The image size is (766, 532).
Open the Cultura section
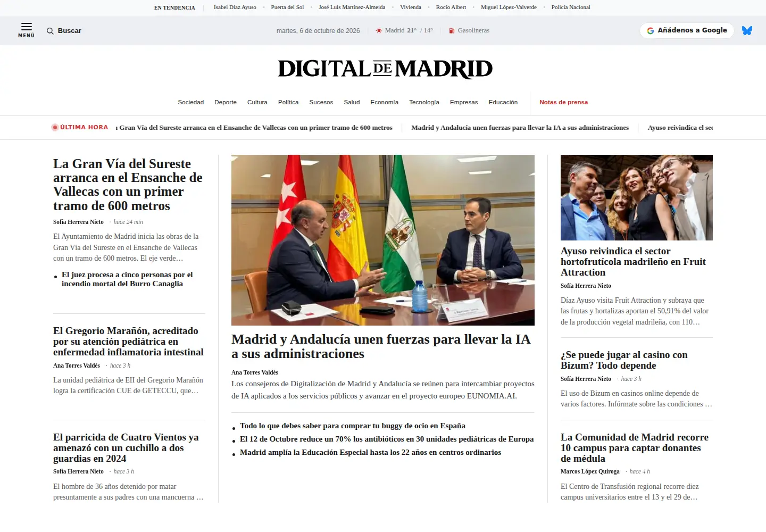pyautogui.click(x=257, y=102)
